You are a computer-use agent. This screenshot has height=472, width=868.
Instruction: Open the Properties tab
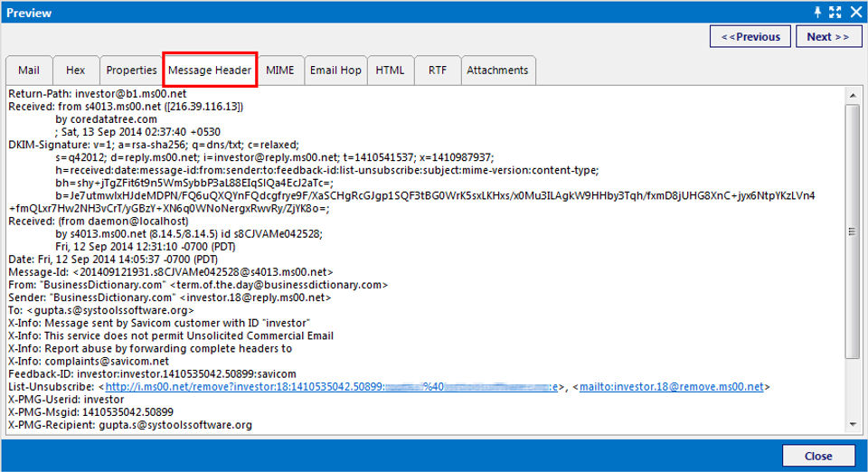pos(131,71)
